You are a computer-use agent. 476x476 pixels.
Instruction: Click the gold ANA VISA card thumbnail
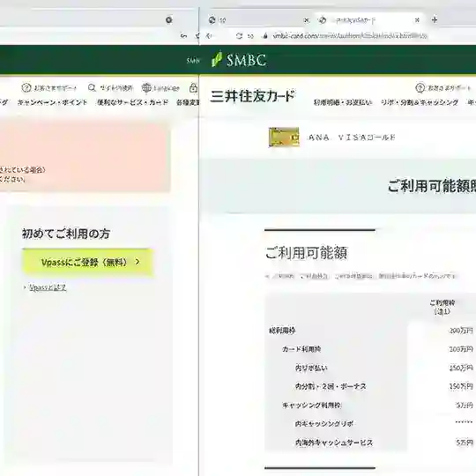(284, 138)
